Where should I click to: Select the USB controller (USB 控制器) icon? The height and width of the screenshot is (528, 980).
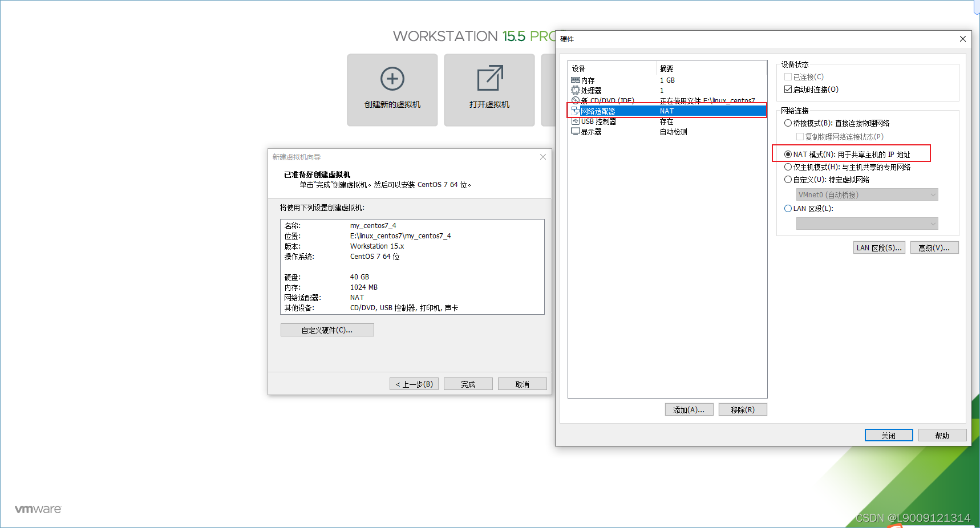click(x=576, y=121)
